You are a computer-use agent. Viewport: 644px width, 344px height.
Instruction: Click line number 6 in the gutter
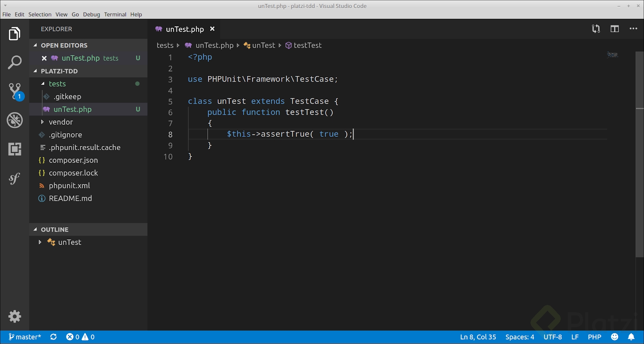tap(170, 113)
